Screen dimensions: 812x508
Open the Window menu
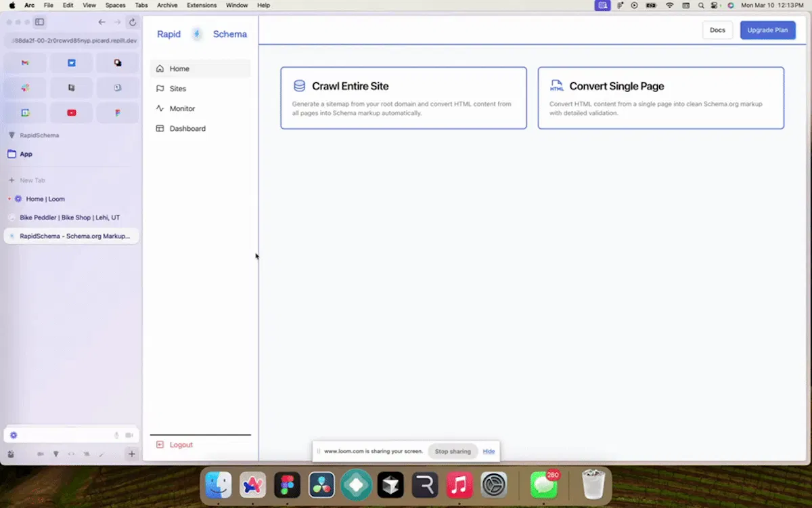click(x=237, y=5)
